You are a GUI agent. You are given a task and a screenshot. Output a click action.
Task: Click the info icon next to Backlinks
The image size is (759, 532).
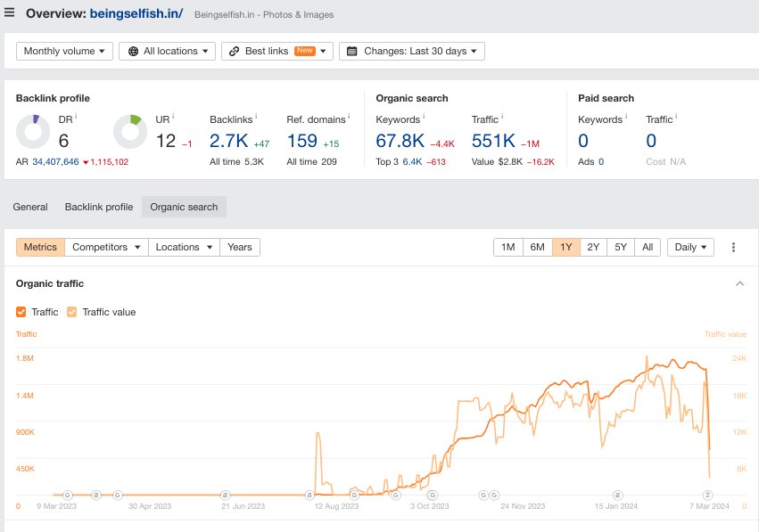point(256,117)
